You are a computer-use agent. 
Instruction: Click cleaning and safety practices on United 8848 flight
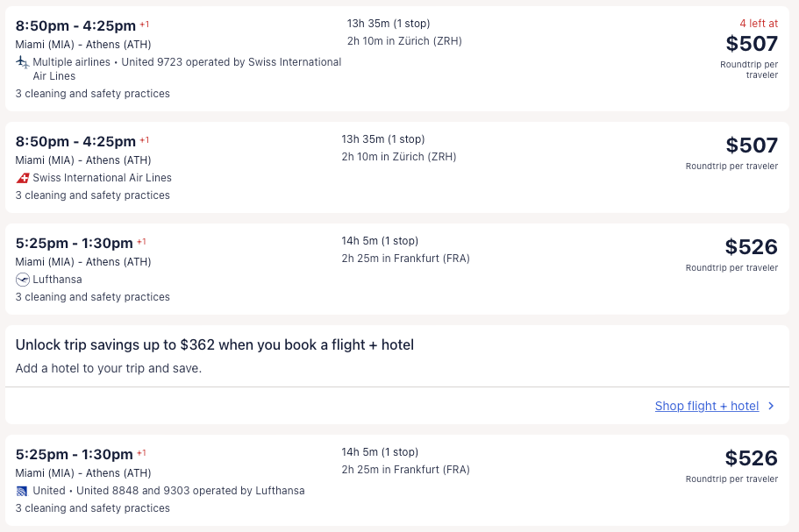92,508
